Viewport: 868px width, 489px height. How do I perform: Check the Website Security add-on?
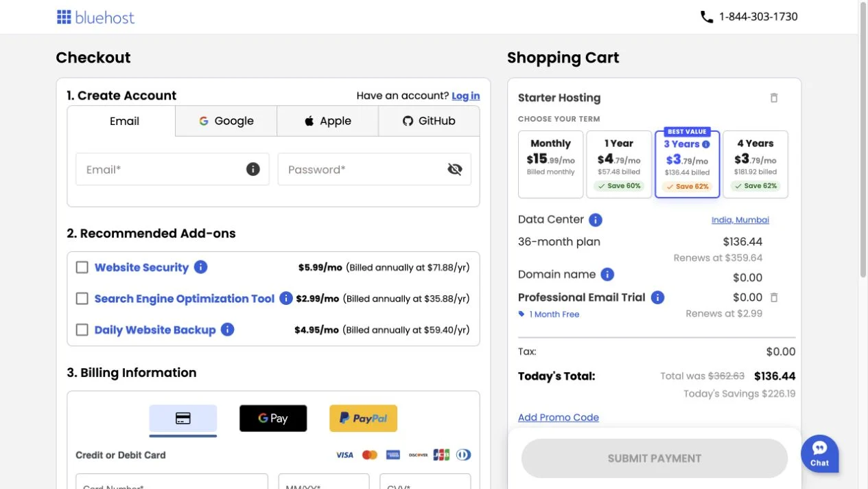click(82, 267)
